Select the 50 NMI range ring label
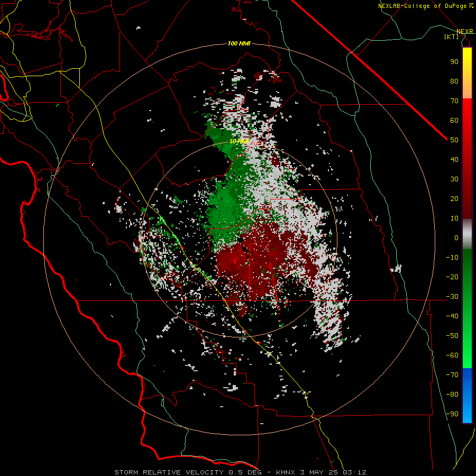 coord(239,141)
